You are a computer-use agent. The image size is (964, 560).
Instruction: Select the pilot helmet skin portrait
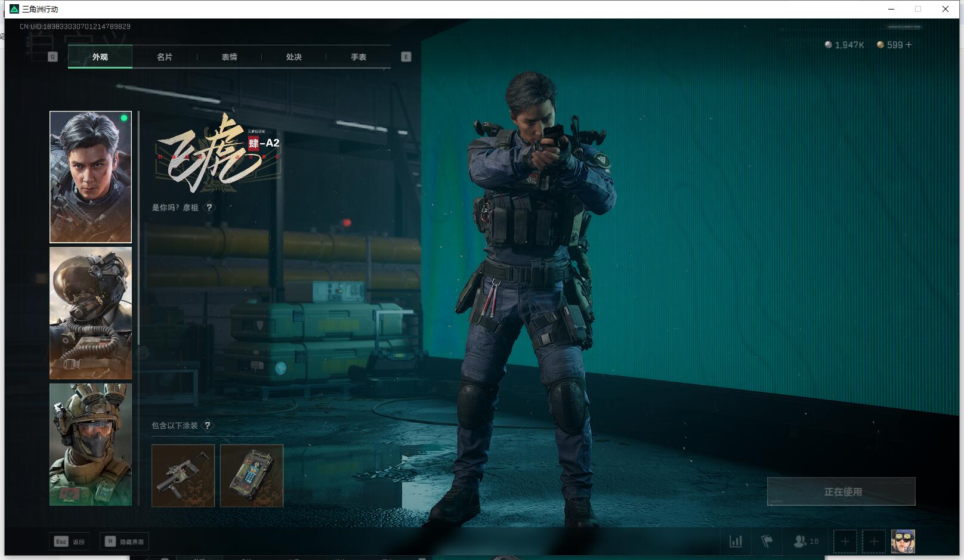[91, 313]
